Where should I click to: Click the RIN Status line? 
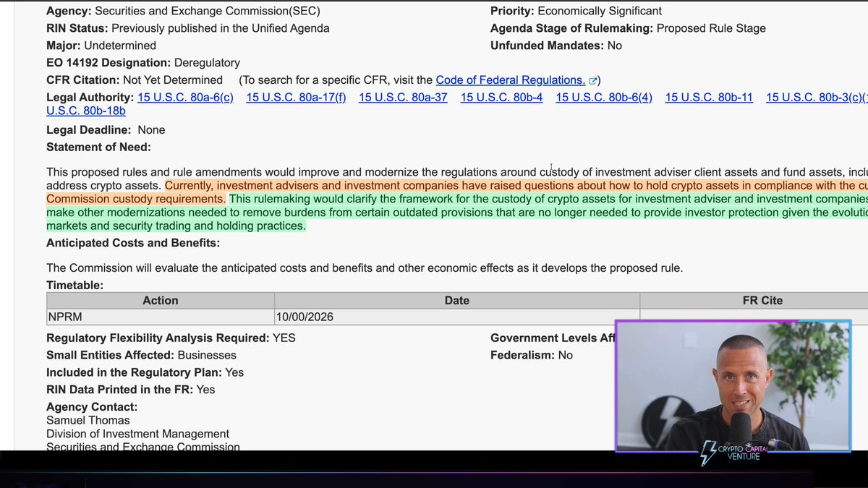188,28
